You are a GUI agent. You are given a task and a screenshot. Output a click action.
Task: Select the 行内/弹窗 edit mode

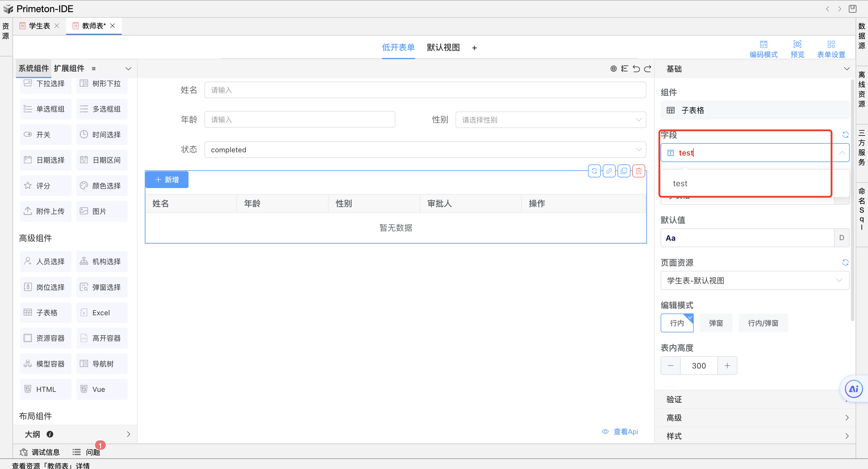click(x=763, y=323)
